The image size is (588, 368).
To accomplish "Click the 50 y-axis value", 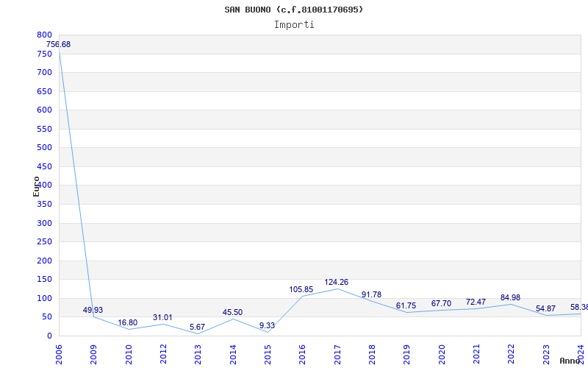I will point(47,317).
